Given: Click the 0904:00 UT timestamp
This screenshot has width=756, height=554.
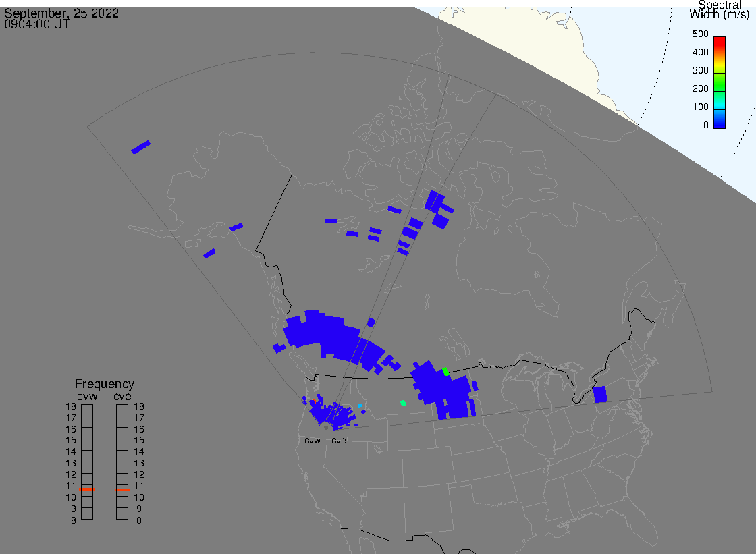Looking at the screenshot, I should point(37,24).
